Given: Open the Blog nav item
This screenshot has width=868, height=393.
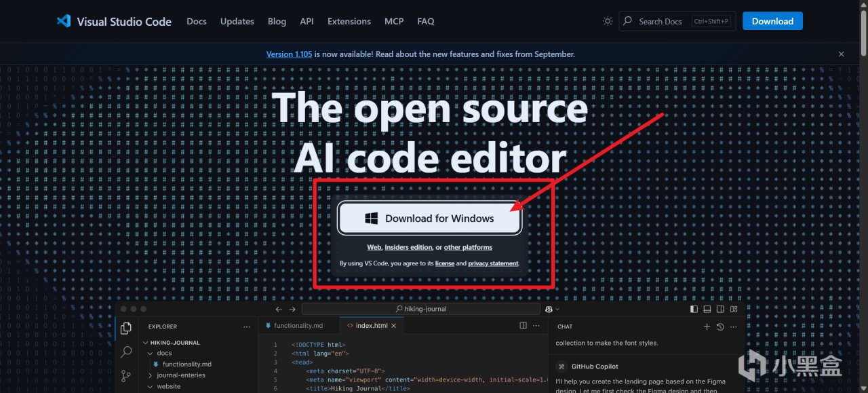Looking at the screenshot, I should (x=277, y=21).
